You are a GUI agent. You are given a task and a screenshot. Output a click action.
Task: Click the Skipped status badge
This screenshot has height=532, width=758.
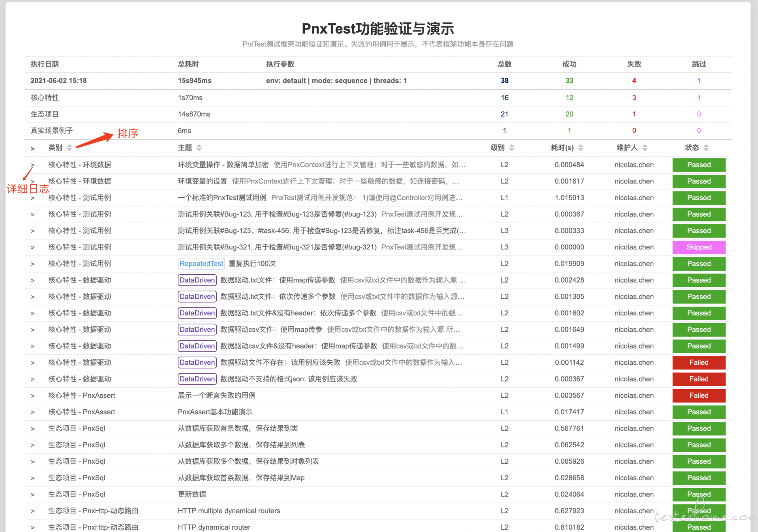699,247
